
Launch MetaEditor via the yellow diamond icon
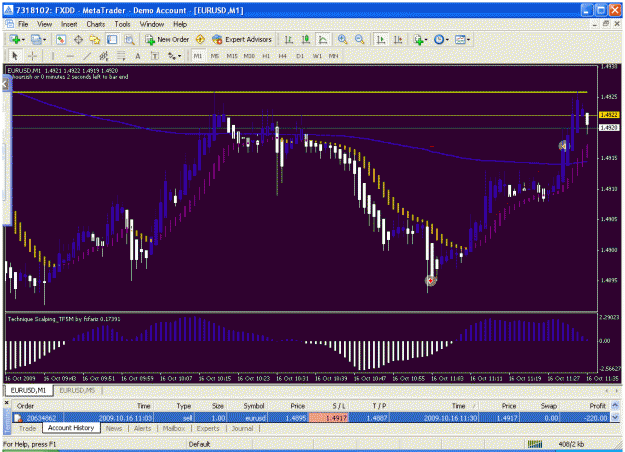[x=200, y=39]
